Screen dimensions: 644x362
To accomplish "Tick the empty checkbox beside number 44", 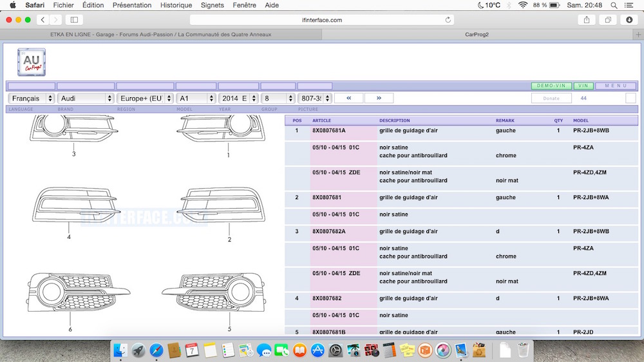I will 630,98.
